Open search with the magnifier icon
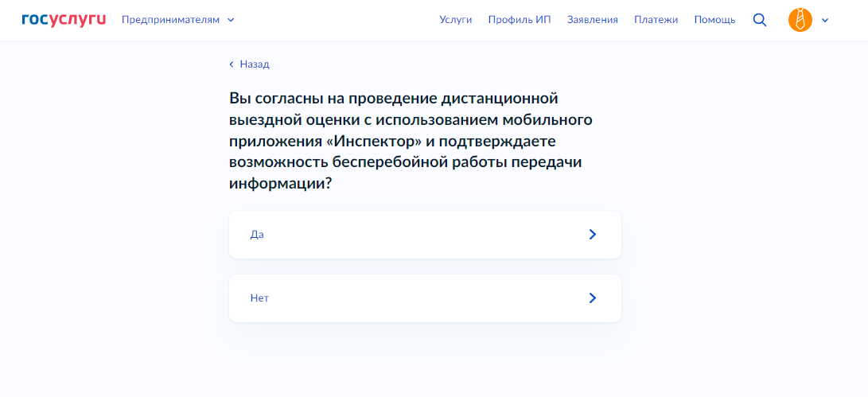The width and height of the screenshot is (868, 397). [x=760, y=20]
